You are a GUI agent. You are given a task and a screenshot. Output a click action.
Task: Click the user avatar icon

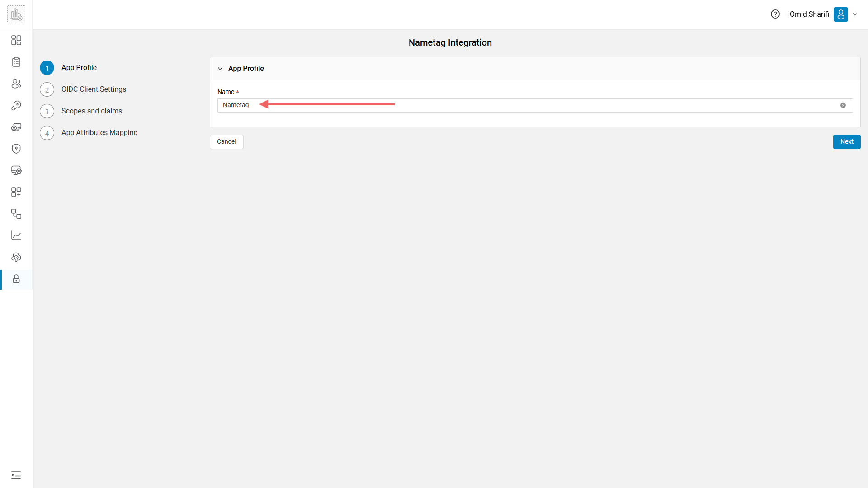pos(841,14)
